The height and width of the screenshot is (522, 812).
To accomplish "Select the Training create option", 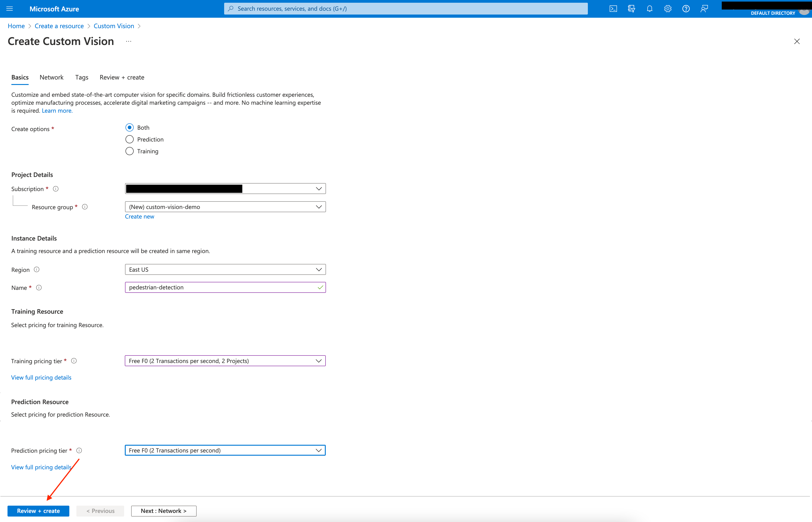I will 129,151.
